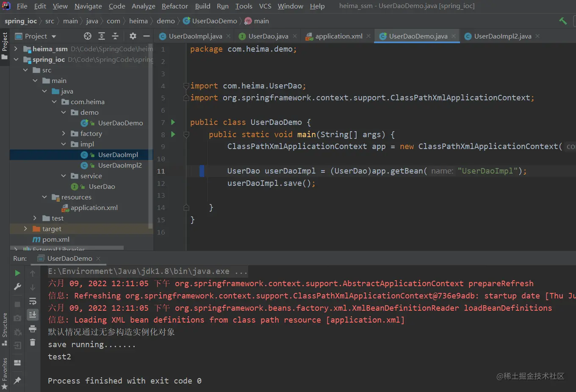Click the down stack trace arrow

tap(33, 287)
